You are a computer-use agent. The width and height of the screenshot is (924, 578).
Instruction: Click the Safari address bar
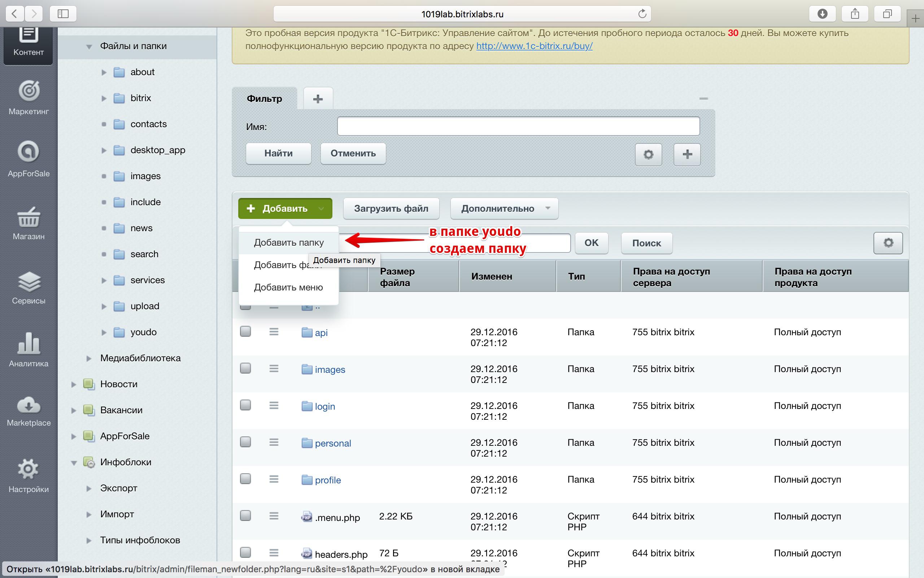tap(462, 14)
